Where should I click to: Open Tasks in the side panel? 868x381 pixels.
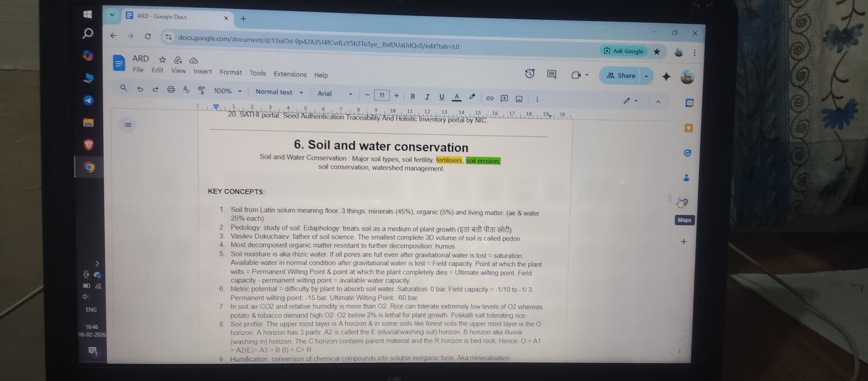click(687, 153)
